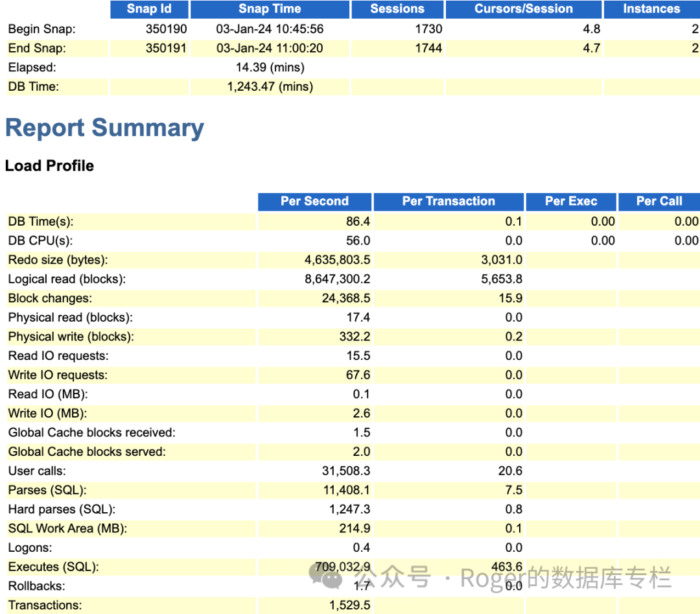This screenshot has height=614, width=700.
Task: Click the Executes (SQL): row label
Action: 54,567
